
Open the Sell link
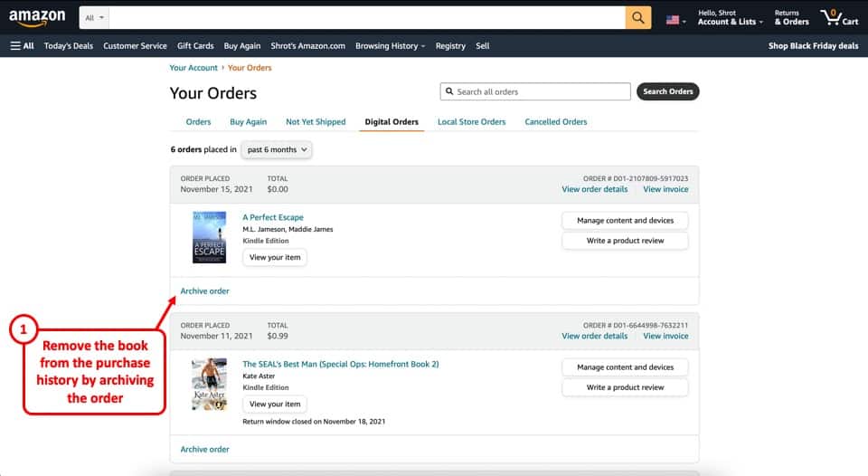(482, 46)
